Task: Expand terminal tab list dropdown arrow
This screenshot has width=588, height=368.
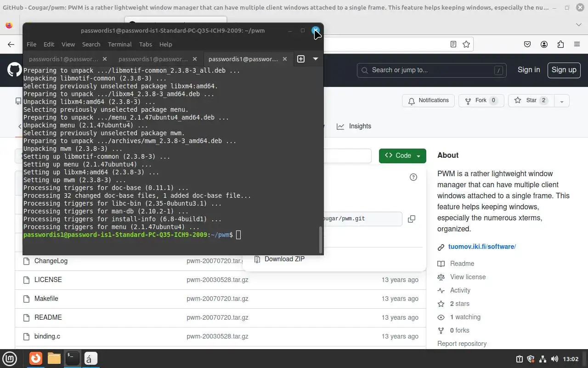Action: point(316,59)
